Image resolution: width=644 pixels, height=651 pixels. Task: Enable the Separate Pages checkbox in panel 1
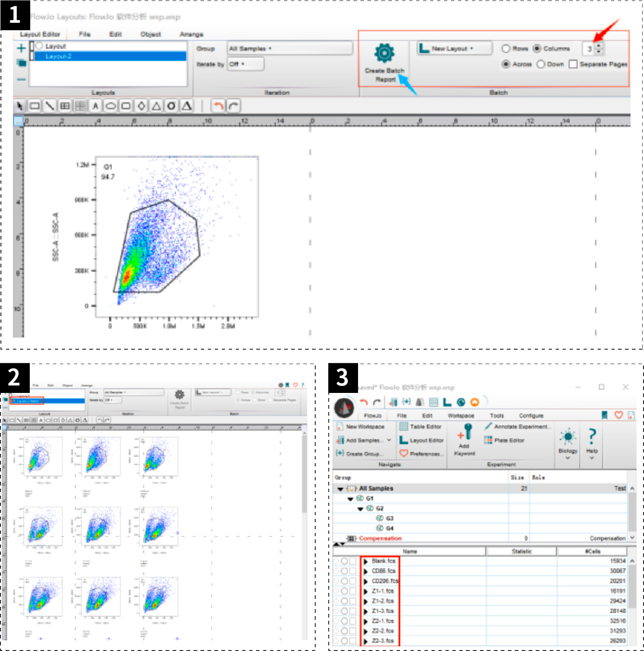(x=573, y=64)
